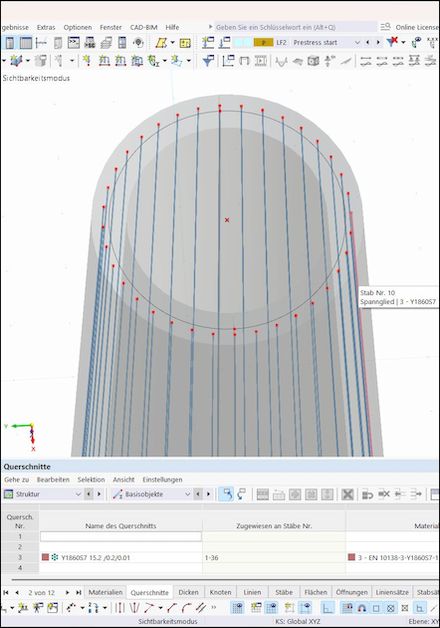Switch to the Liniensätze tab

point(392,592)
